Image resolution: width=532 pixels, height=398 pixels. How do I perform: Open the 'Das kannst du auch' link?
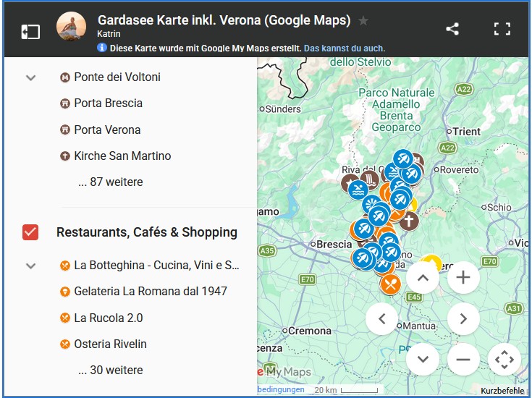[x=344, y=48]
